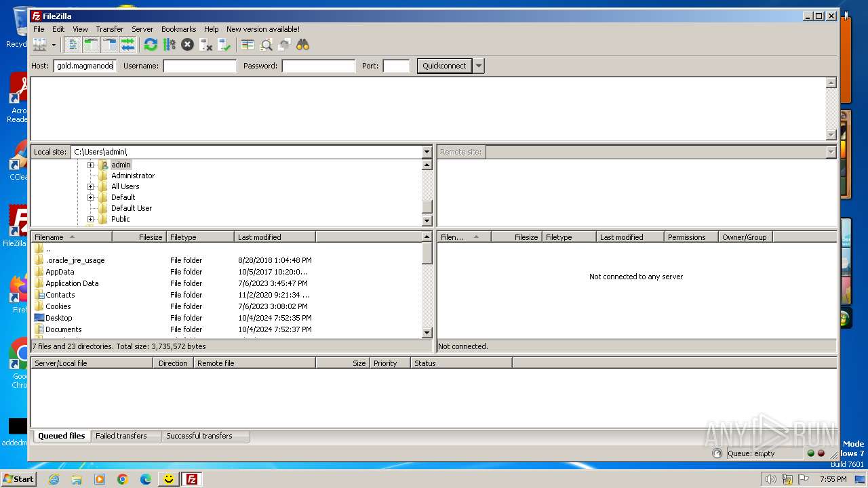The image size is (868, 488).
Task: Click the magnifier over files toolbar icon
Action: point(266,45)
